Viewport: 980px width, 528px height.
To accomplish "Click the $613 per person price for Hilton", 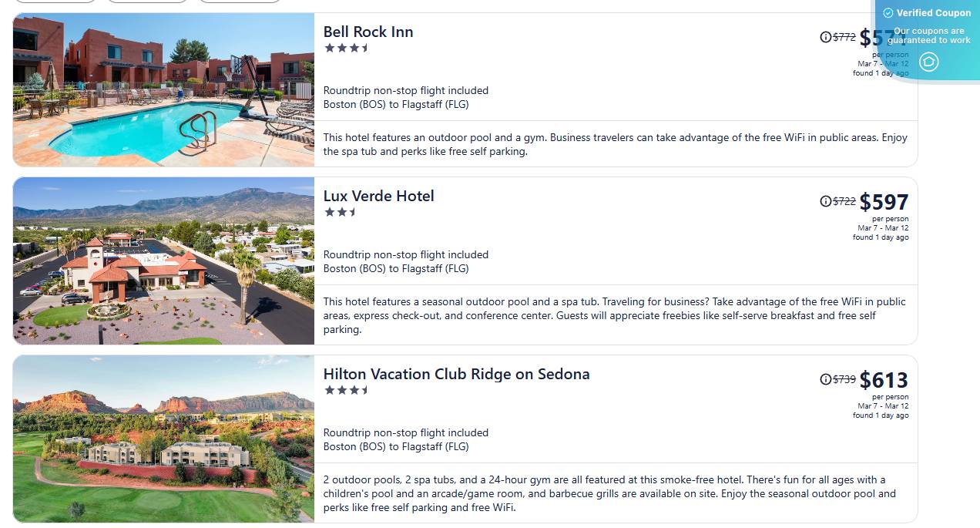I will [884, 380].
